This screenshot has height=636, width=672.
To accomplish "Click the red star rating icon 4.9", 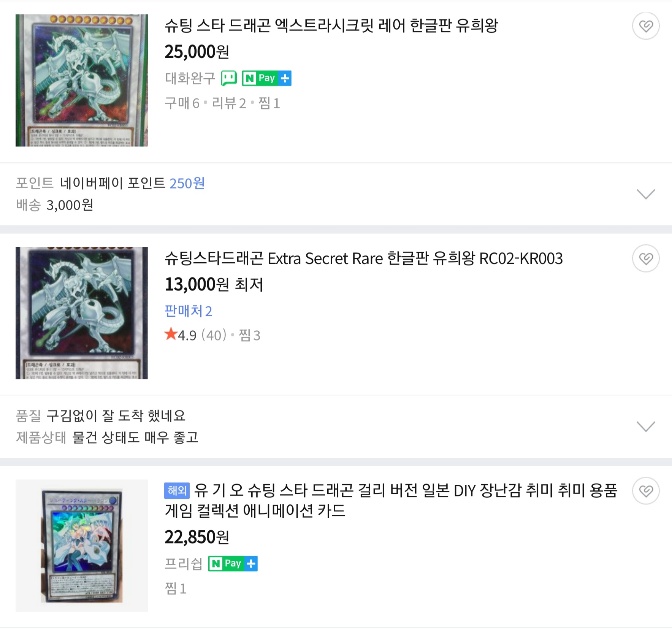I will click(x=171, y=334).
